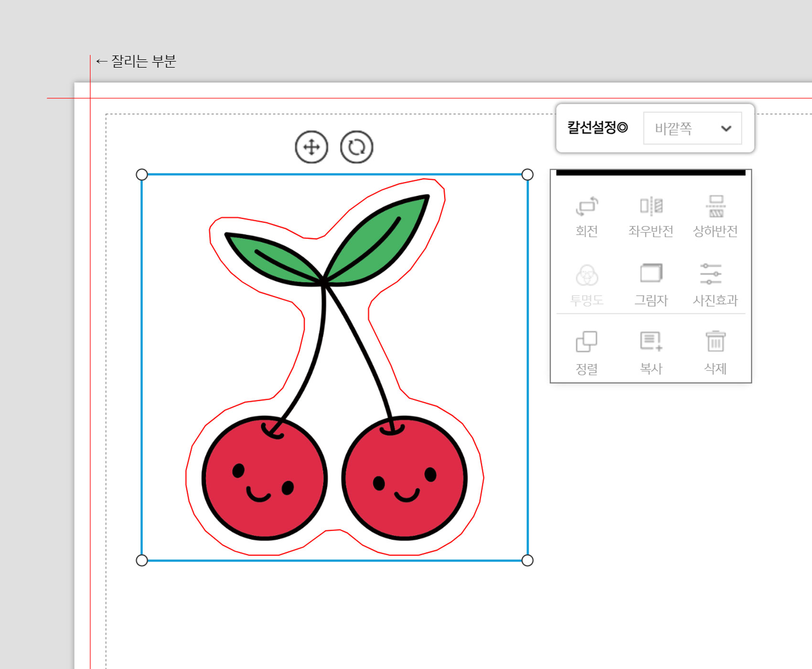Viewport: 812px width, 669px height.
Task: Flip the image vertically with 상하반전
Action: click(x=715, y=216)
